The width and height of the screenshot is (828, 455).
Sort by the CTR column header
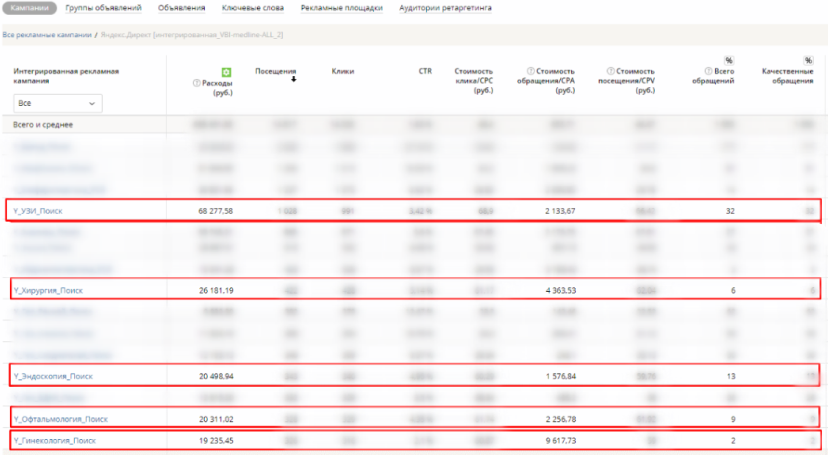coord(425,71)
